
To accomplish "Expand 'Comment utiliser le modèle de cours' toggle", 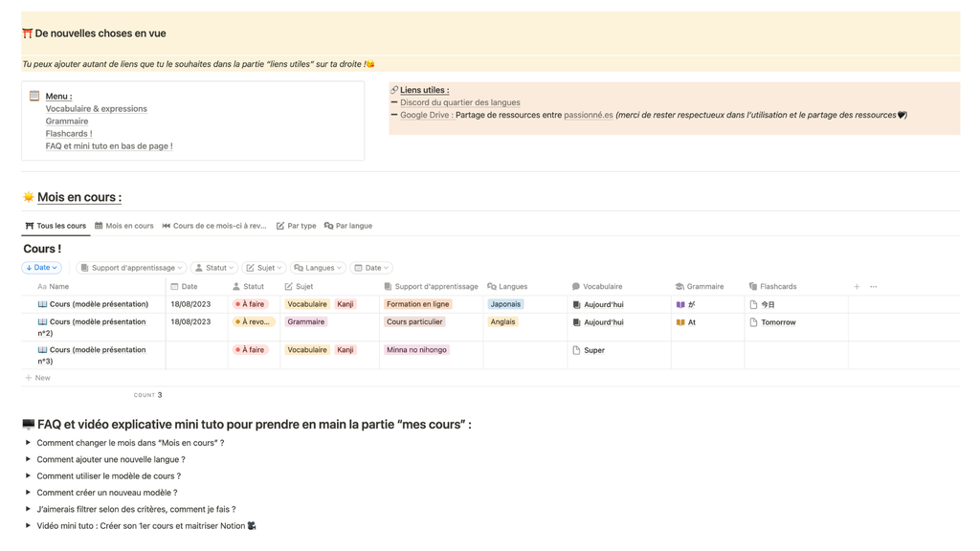I will click(x=28, y=475).
